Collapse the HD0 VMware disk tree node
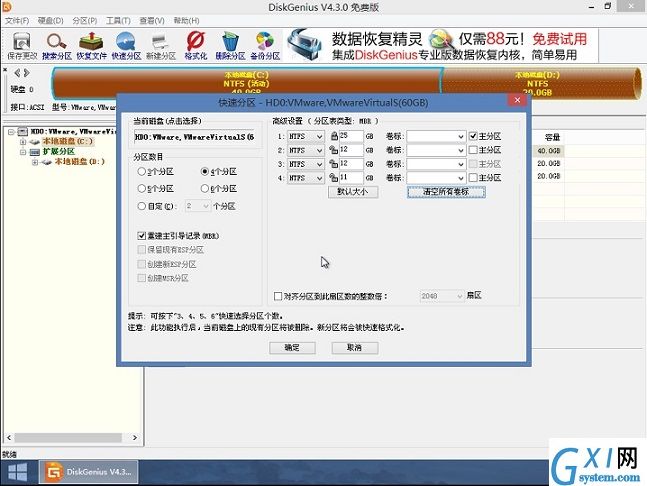Image resolution: width=647 pixels, height=486 pixels. (11, 132)
